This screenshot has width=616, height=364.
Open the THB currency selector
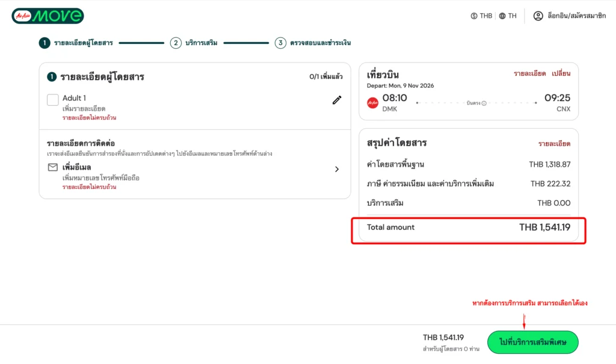481,16
